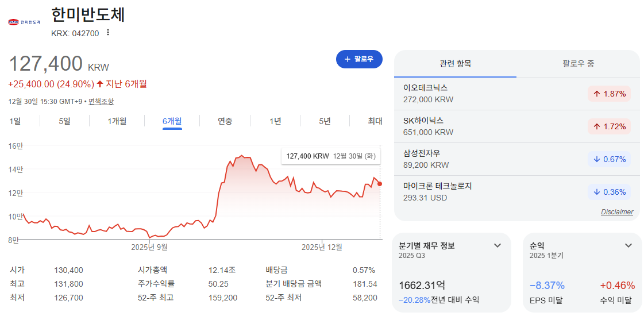The image size is (644, 316).
Task: Click the 배당금 value 0.57%
Action: coord(364,271)
